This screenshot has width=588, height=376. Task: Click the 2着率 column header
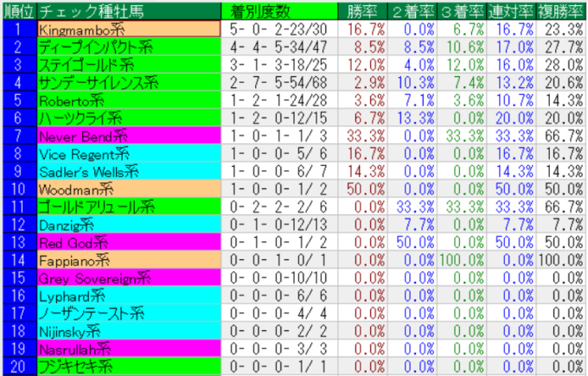[x=406, y=10]
